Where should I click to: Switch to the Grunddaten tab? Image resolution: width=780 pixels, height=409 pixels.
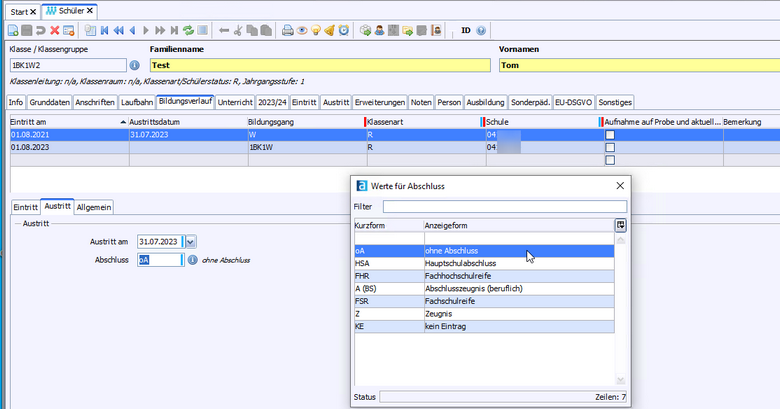[49, 102]
